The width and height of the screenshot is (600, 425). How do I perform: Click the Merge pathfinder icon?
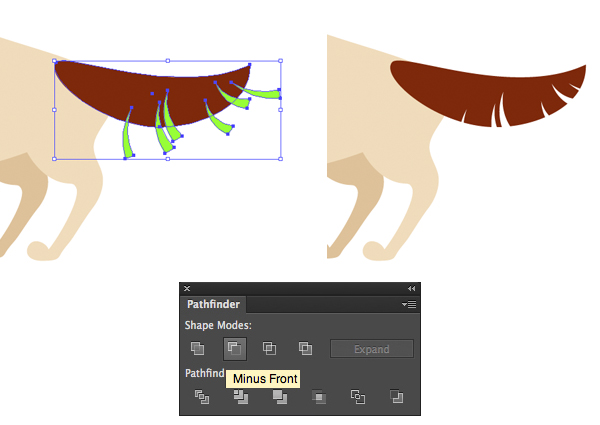[280, 397]
